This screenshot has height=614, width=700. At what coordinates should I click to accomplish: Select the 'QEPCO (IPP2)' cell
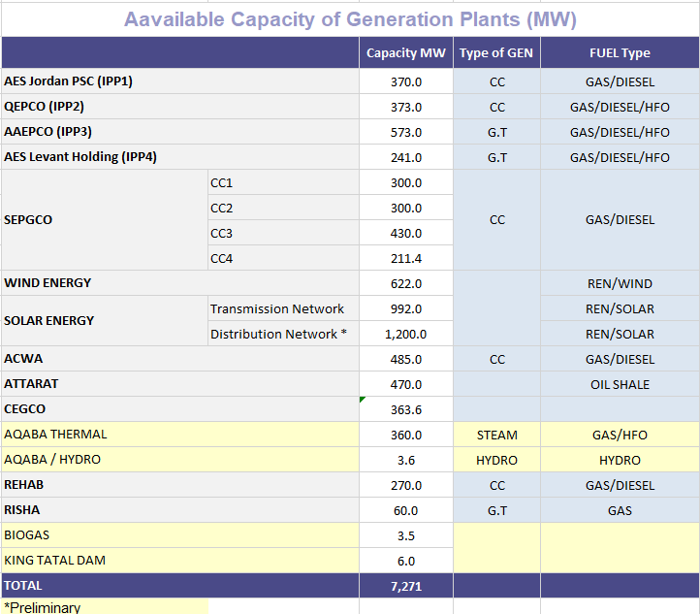180,107
